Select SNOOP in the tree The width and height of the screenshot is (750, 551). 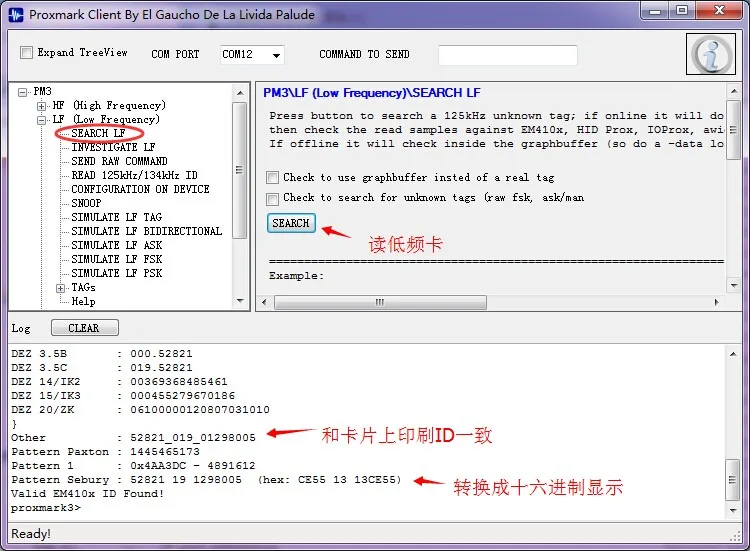point(86,203)
